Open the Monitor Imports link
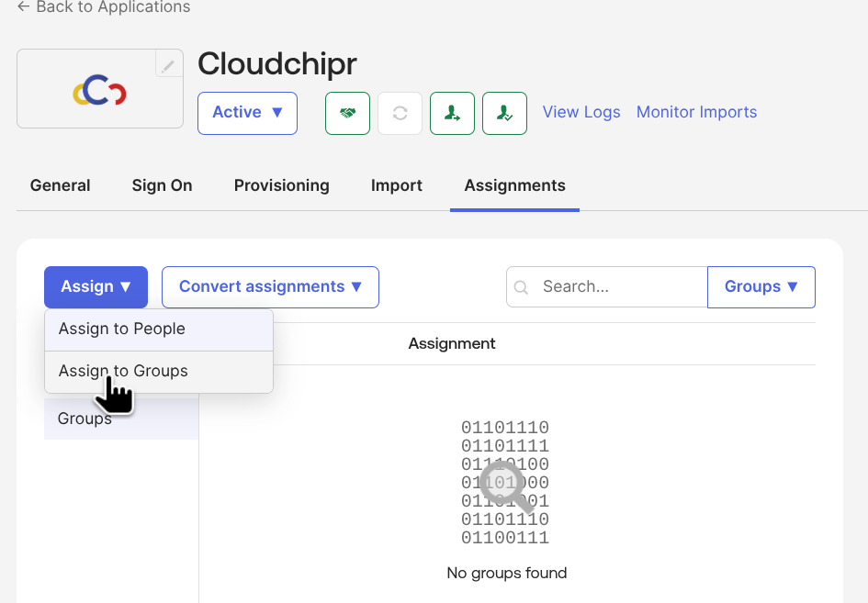The height and width of the screenshot is (603, 868). point(696,112)
